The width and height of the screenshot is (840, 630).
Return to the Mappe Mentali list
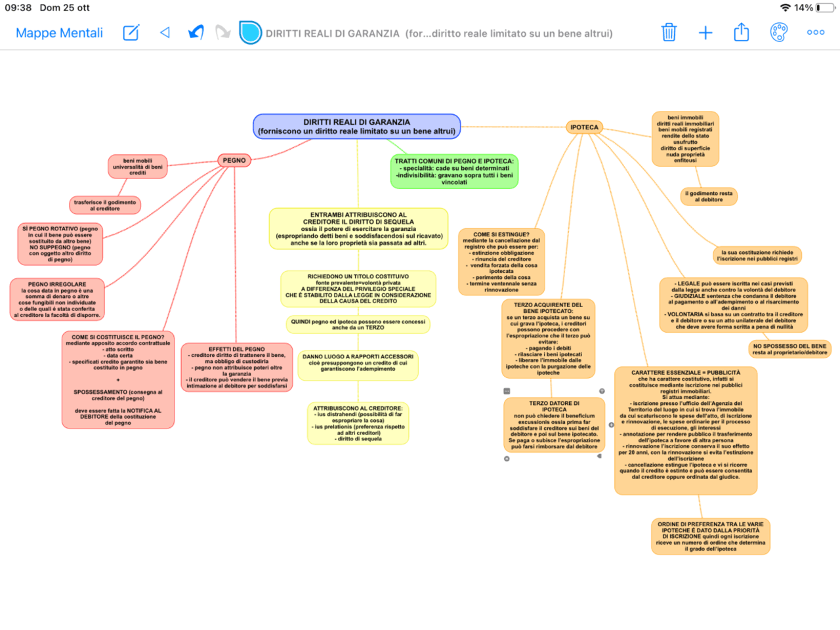[x=59, y=32]
